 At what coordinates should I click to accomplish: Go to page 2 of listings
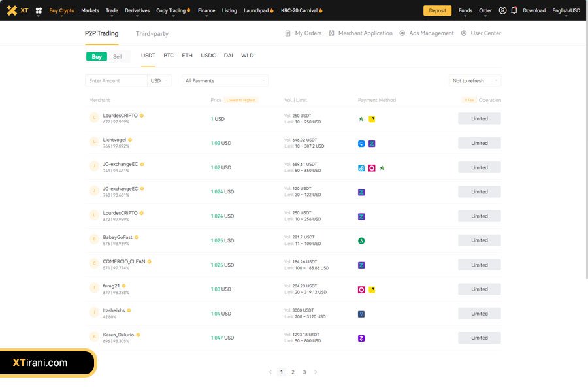coord(293,372)
